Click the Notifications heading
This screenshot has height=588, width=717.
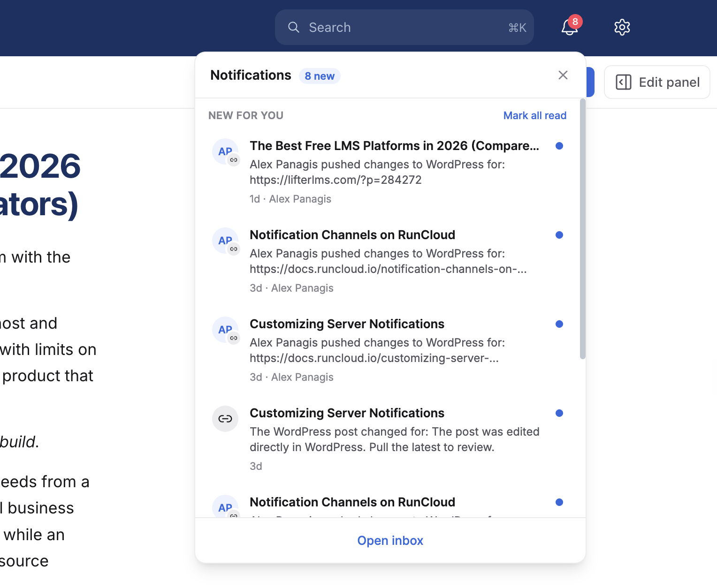(x=251, y=75)
